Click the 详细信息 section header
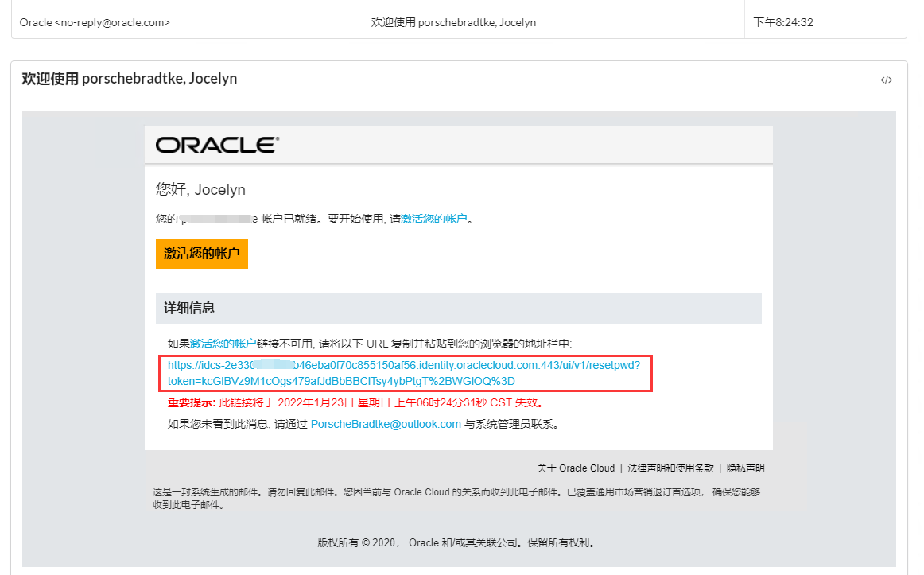The width and height of the screenshot is (924, 575). pos(459,308)
